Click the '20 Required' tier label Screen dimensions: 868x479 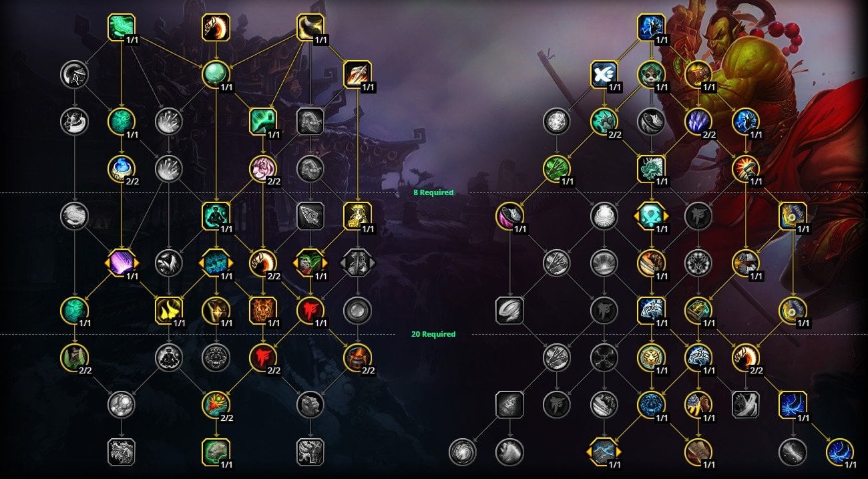pos(433,334)
